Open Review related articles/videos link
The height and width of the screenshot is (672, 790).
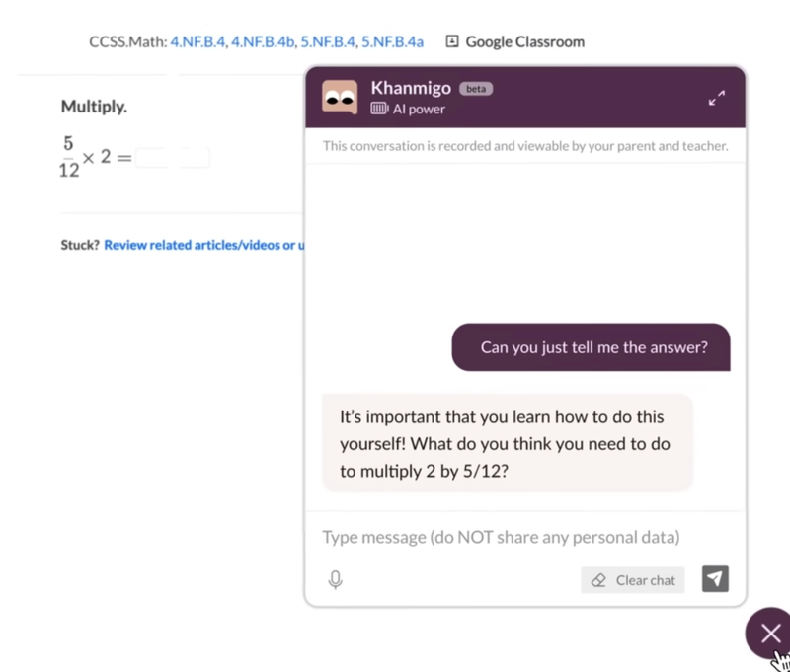tap(203, 245)
